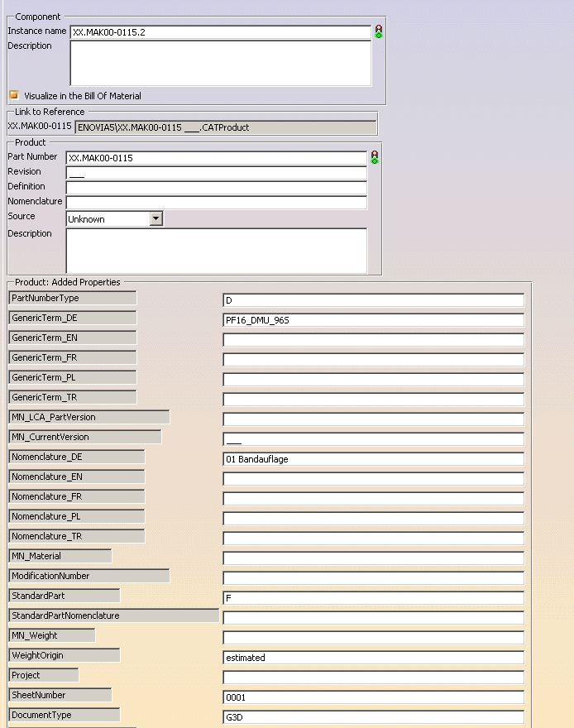
Task: Click the Revision input field
Action: (216, 173)
